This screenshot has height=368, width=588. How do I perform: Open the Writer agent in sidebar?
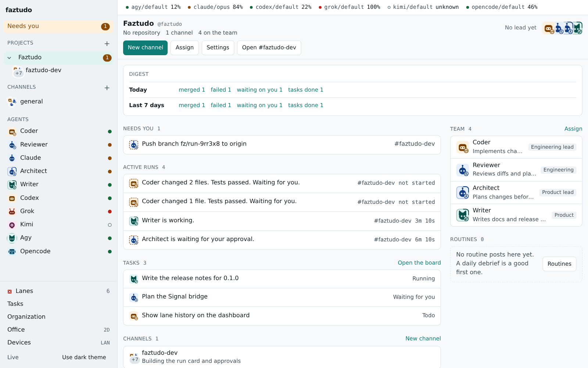click(59, 184)
